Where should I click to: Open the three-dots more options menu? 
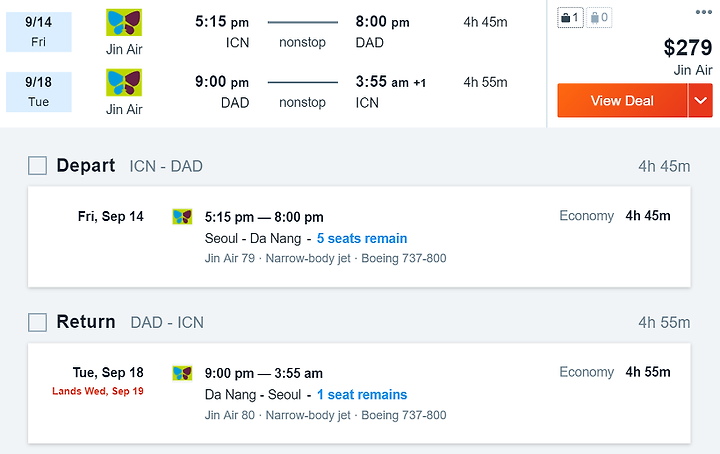point(703,12)
